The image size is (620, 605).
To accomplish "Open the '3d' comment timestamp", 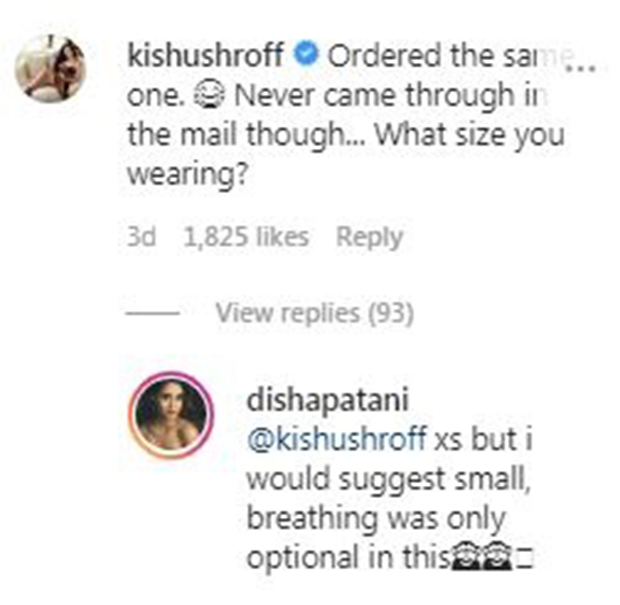I will tap(142, 237).
